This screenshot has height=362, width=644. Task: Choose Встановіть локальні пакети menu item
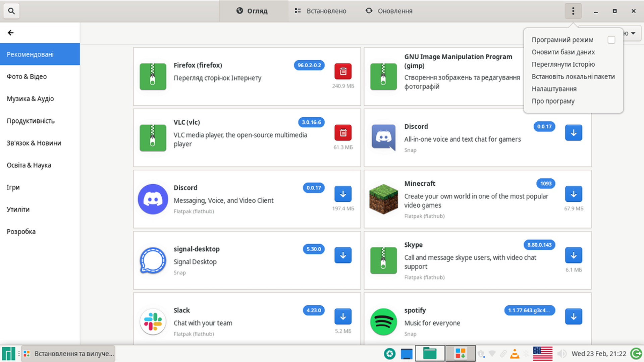point(573,76)
